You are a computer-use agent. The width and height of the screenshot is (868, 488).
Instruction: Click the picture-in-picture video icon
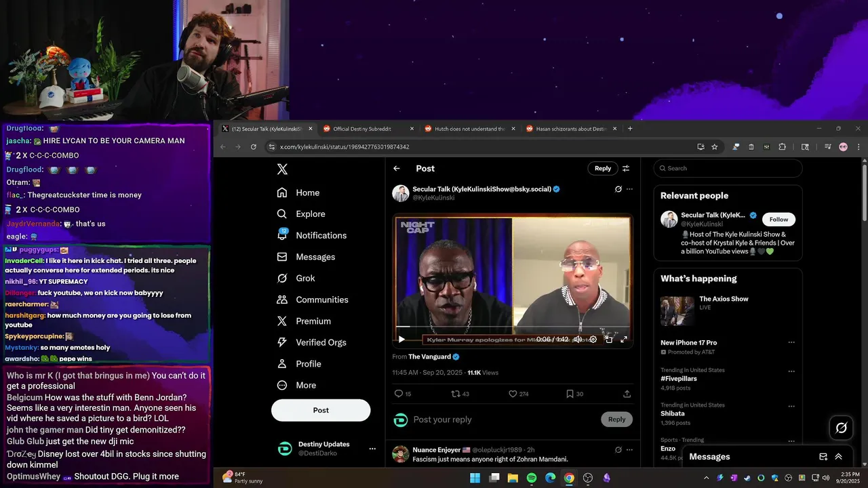[608, 340]
